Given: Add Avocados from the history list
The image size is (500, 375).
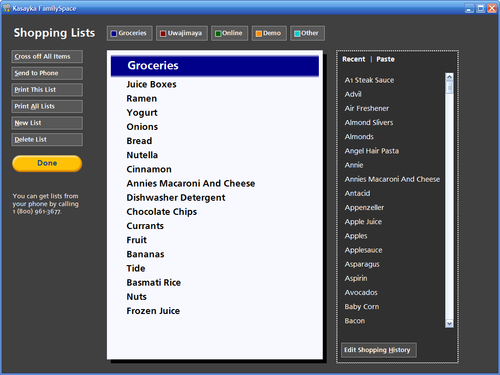Looking at the screenshot, I should tap(361, 293).
